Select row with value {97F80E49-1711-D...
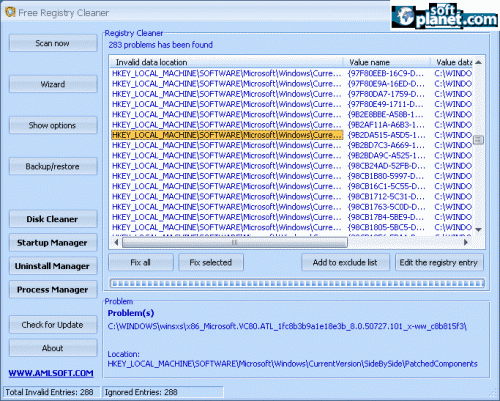 292,104
